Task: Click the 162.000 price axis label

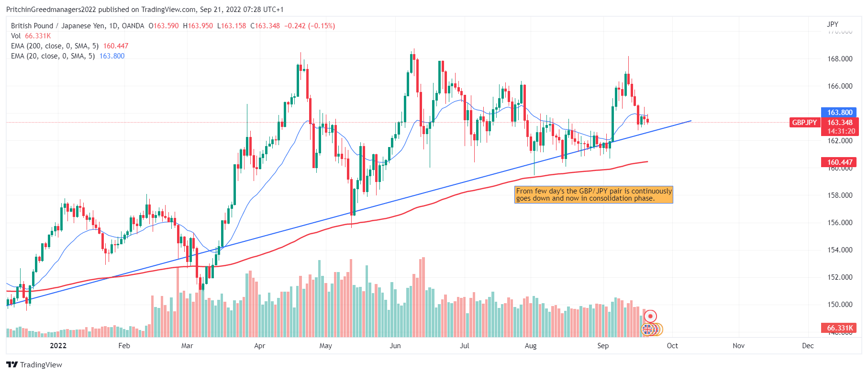Action: [840, 141]
